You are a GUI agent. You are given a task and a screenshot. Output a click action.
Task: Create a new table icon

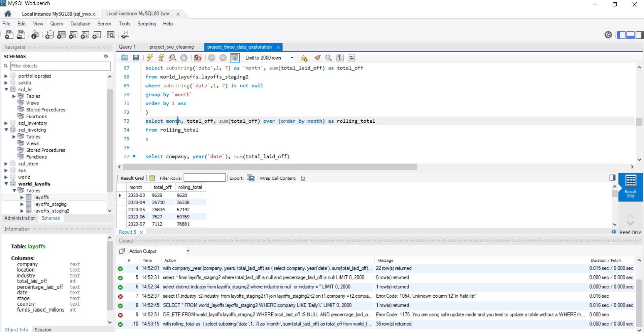coord(61,35)
